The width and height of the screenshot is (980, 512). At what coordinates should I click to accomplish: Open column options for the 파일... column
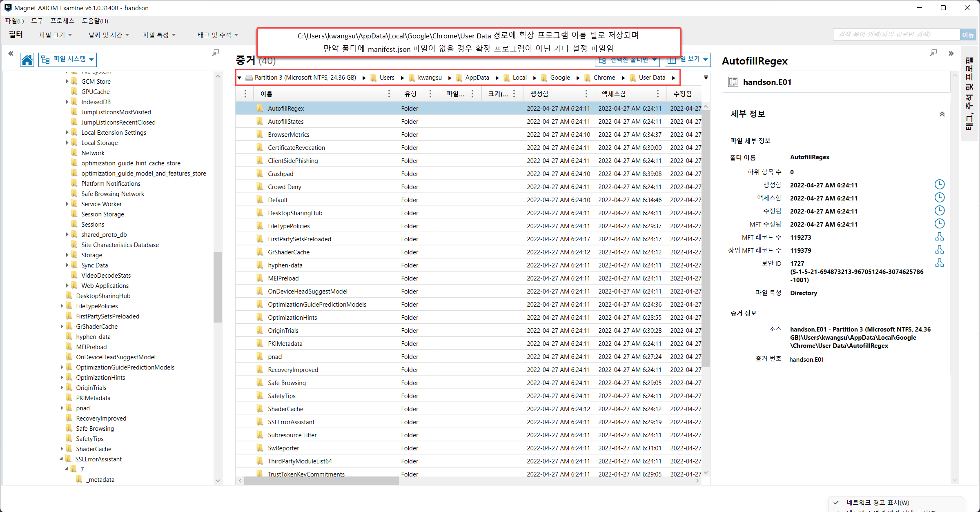coord(472,94)
